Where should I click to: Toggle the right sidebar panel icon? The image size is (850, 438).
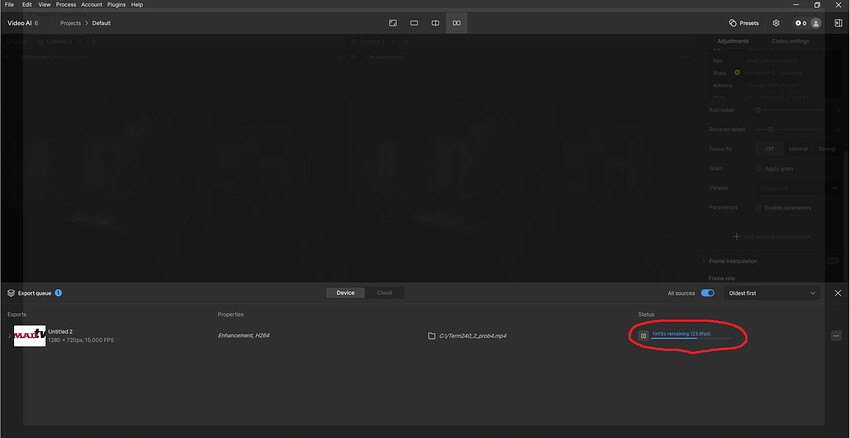pyautogui.click(x=838, y=23)
